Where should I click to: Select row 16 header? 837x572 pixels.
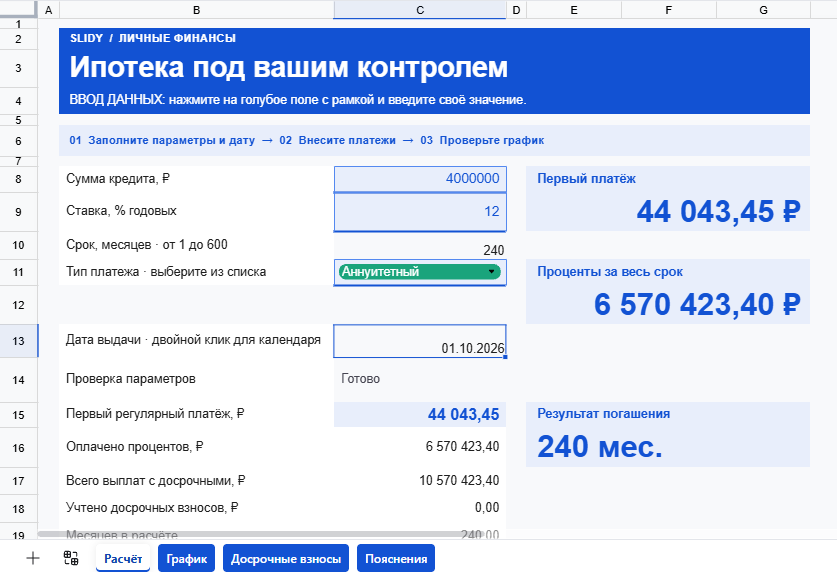coord(19,448)
